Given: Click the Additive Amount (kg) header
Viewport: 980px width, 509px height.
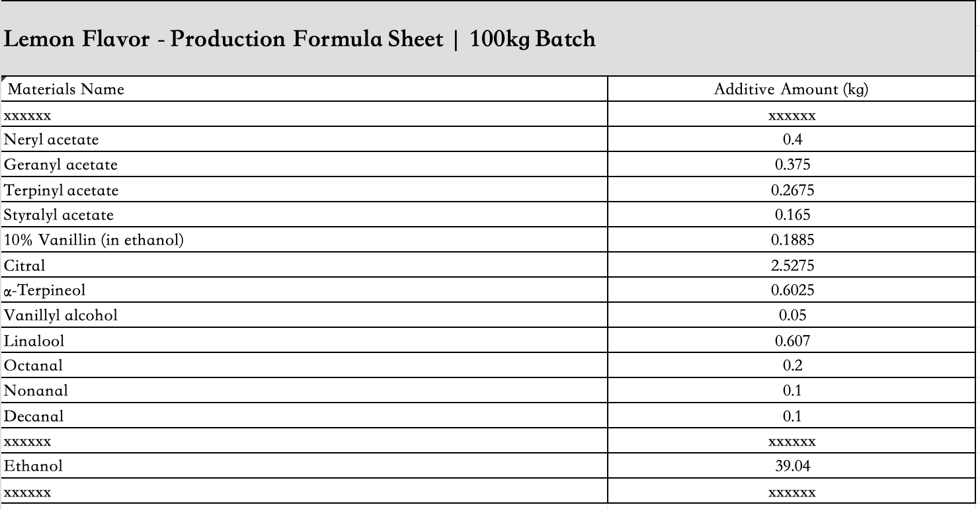Looking at the screenshot, I should click(x=792, y=89).
